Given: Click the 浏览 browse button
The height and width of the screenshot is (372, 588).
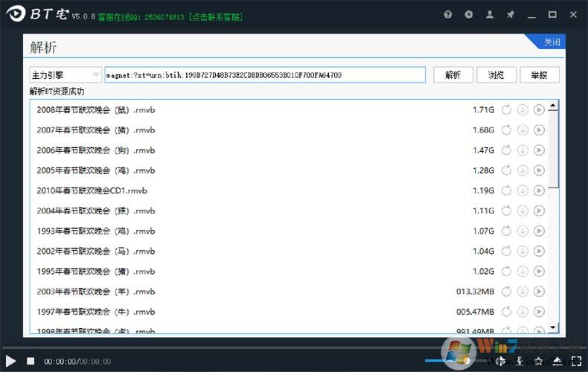Looking at the screenshot, I should pos(496,75).
